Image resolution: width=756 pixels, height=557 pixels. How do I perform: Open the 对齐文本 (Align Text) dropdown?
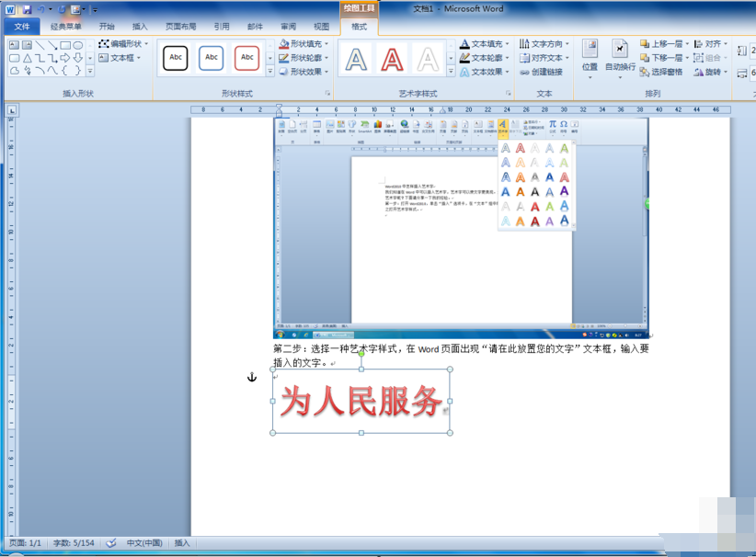tap(544, 58)
